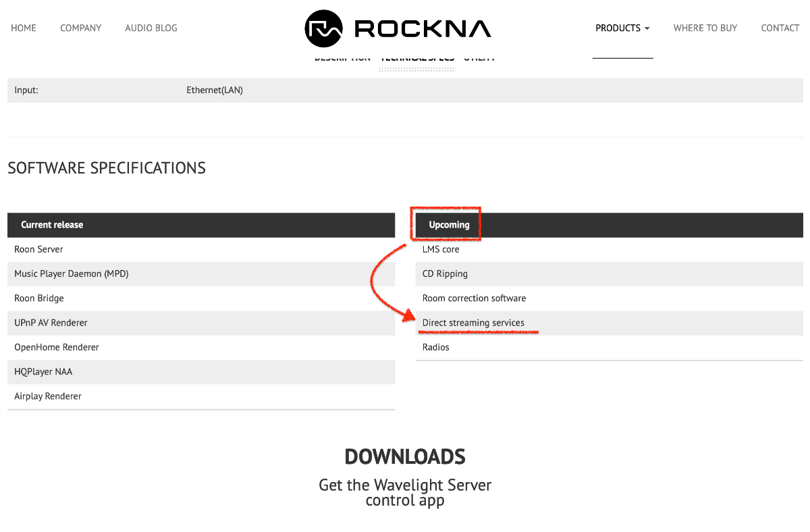Viewport: 810px width, 532px height.
Task: Click the Upcoming table header
Action: 449,225
